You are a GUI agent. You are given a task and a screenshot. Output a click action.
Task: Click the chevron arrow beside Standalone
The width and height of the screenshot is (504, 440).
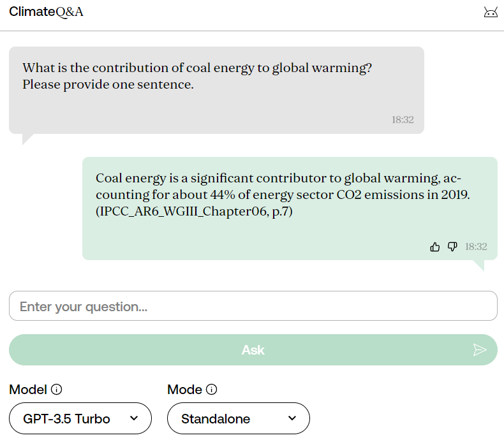click(x=292, y=418)
